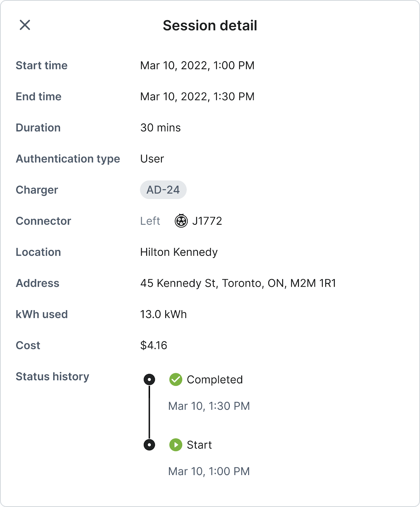Click the top status timeline dot
The image size is (420, 507).
149,379
